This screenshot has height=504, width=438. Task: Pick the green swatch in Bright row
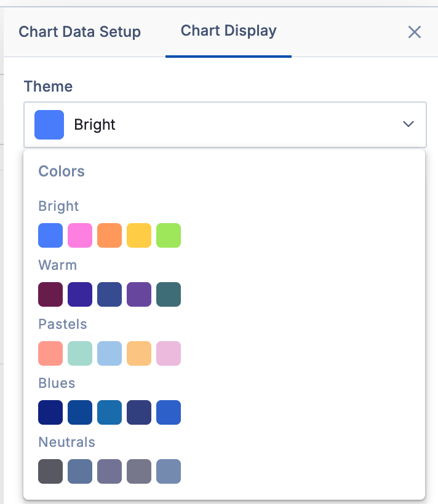tap(169, 235)
